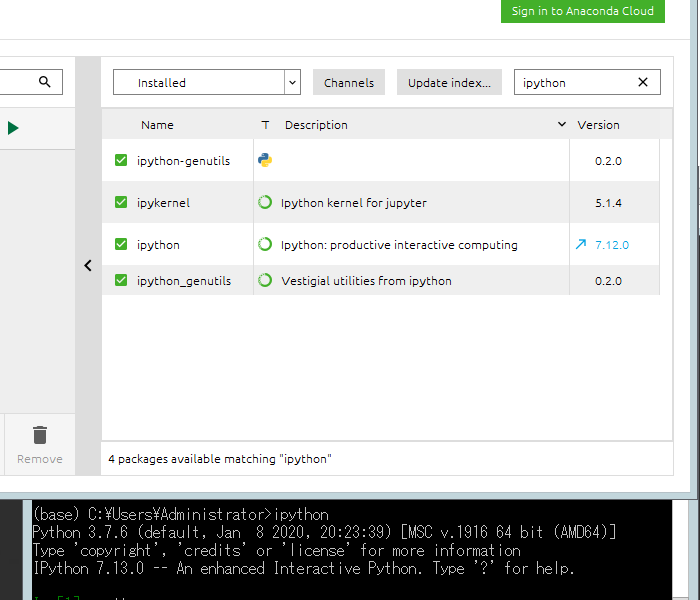Viewport: 700px width, 600px height.
Task: Click the environment search magnifier icon
Action: 45,82
